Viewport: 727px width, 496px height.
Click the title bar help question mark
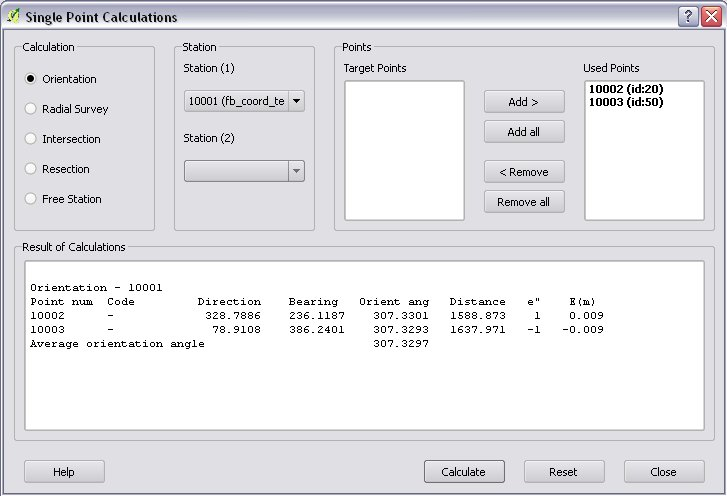click(x=687, y=17)
